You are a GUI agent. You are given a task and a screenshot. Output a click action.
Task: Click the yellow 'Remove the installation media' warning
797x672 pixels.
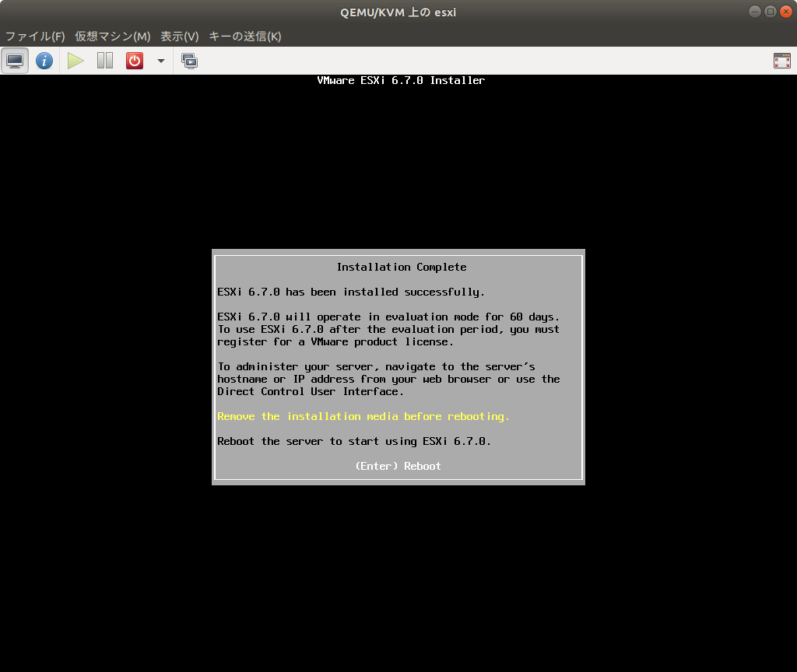point(363,417)
